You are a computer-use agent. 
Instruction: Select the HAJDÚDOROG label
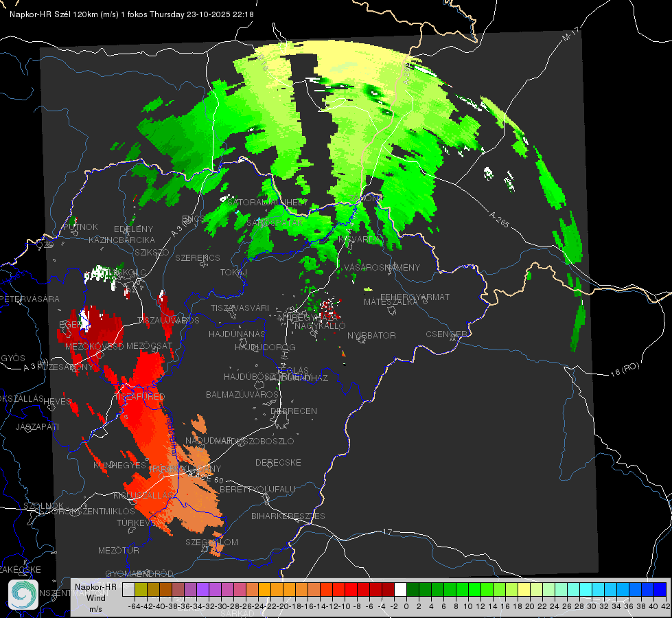point(265,347)
